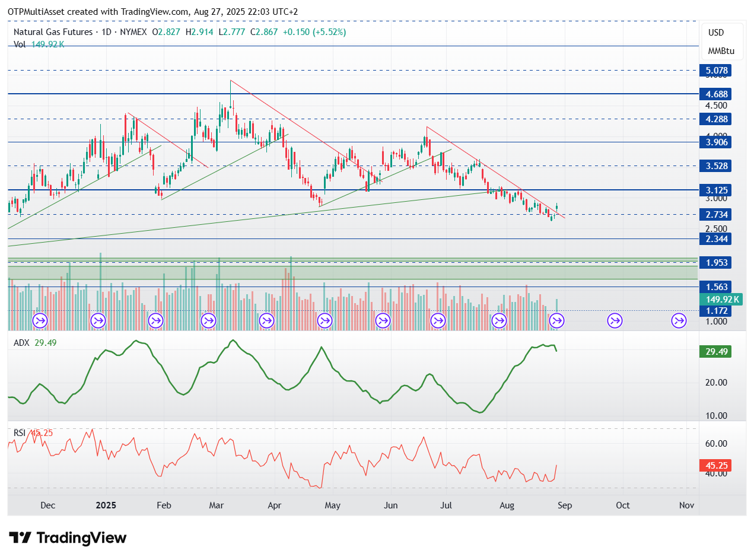Click the USD currency label
Viewport: 754px width, 560px height.
coord(717,33)
